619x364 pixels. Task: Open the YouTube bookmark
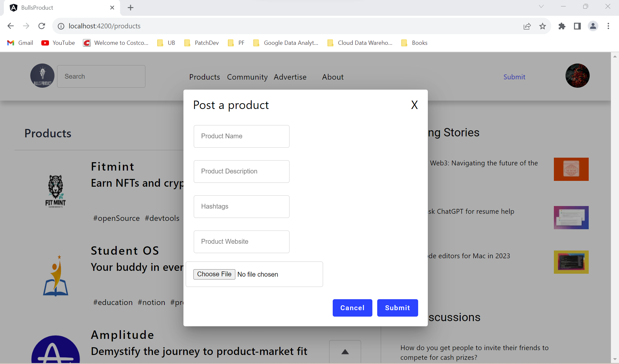tap(58, 43)
